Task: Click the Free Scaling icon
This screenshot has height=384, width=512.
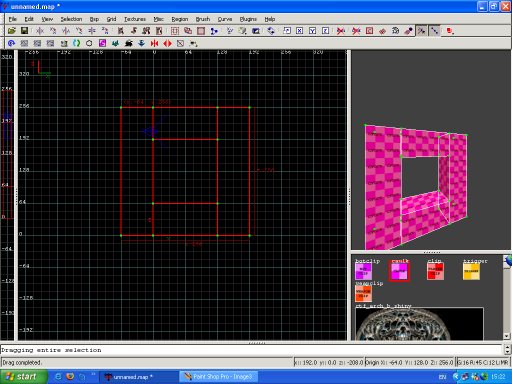Action: pos(287,31)
